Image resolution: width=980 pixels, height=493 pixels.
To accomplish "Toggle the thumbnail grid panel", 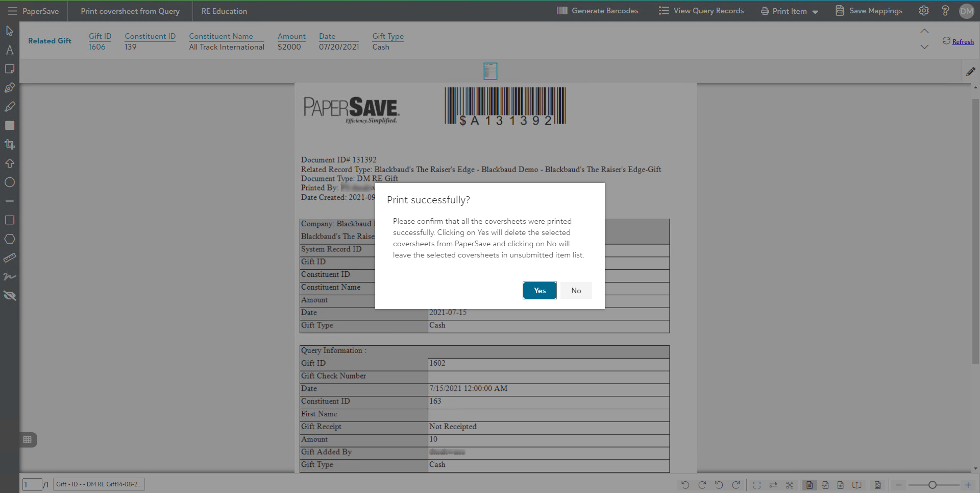I will (28, 440).
